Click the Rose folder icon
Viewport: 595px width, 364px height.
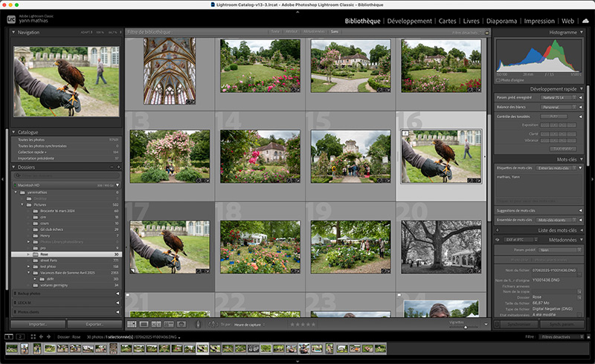36,254
